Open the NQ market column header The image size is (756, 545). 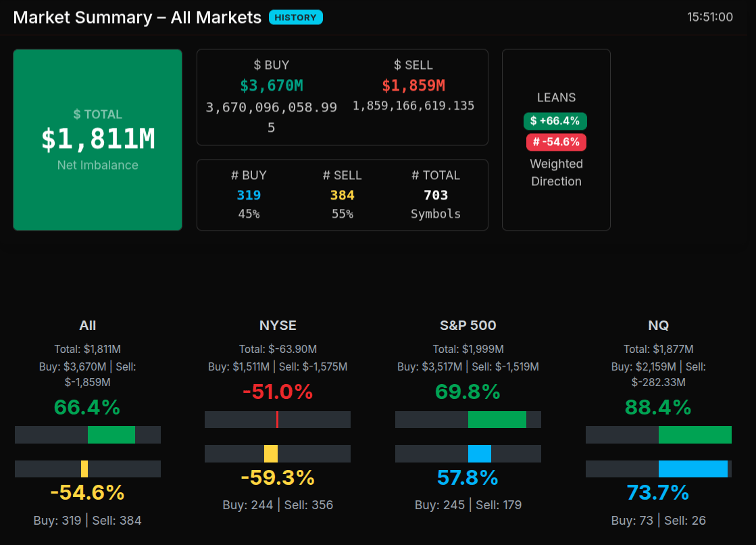pyautogui.click(x=658, y=325)
